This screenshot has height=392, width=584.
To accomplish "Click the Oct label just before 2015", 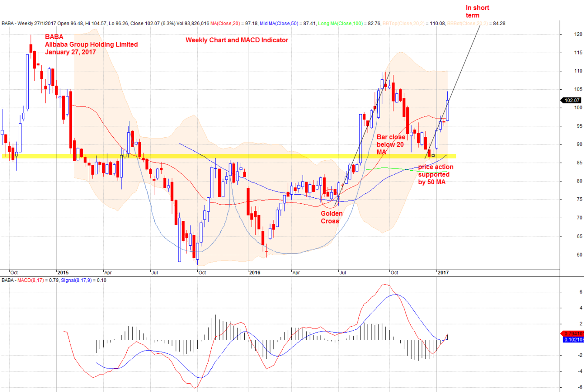I will pyautogui.click(x=14, y=273).
